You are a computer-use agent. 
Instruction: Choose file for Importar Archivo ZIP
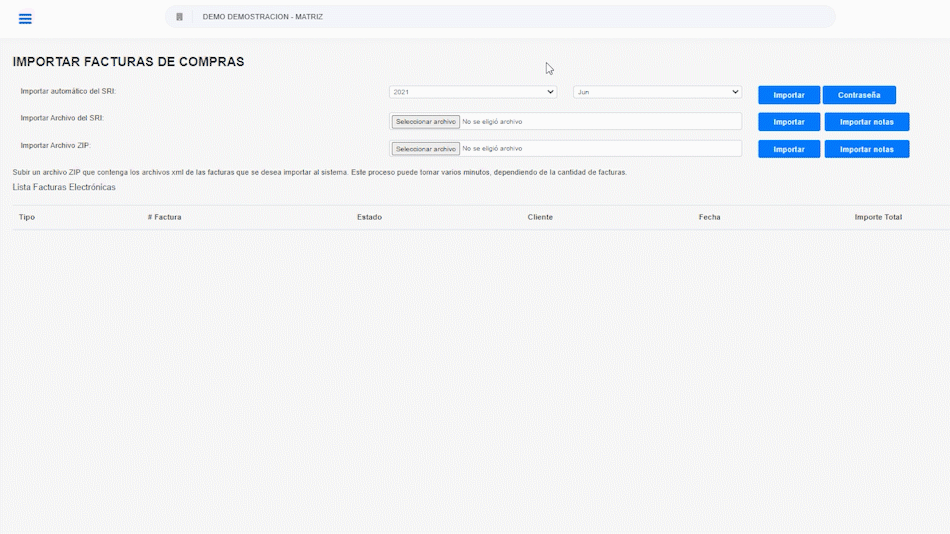(425, 149)
